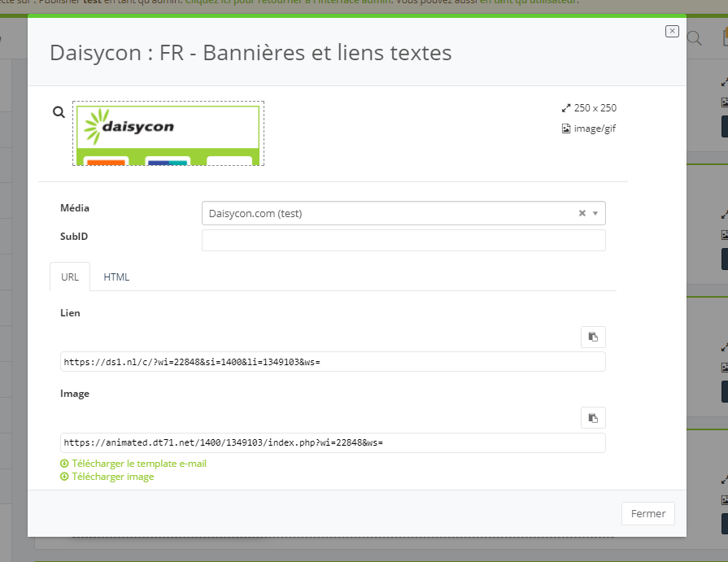The image size is (728, 562).
Task: Switch to the HTML tab
Action: coord(116,277)
